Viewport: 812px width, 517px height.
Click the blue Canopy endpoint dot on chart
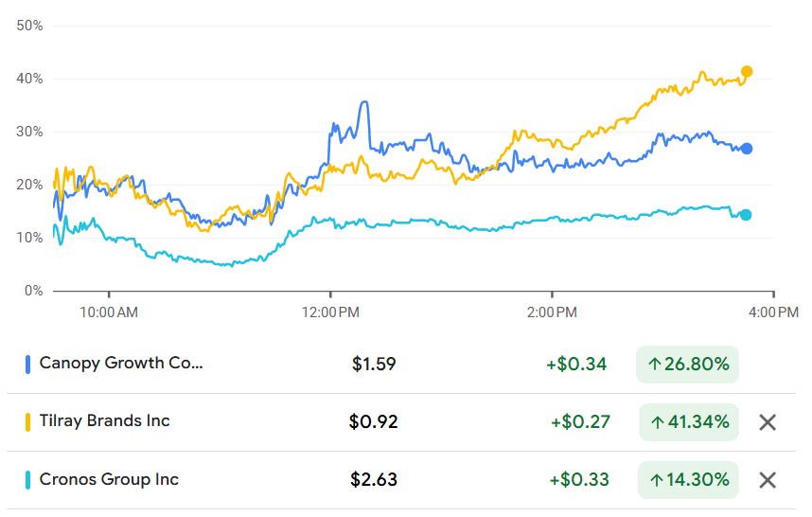point(747,149)
